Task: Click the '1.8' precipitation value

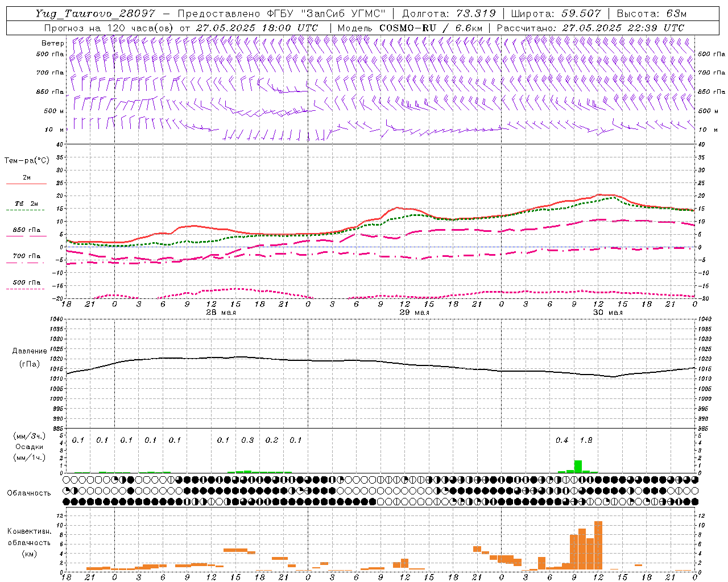Action: pyautogui.click(x=586, y=440)
